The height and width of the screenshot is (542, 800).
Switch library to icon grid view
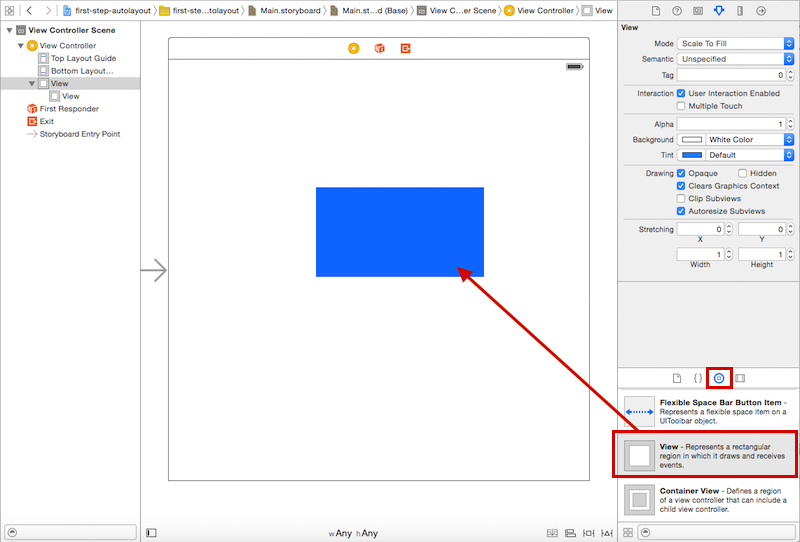[628, 532]
